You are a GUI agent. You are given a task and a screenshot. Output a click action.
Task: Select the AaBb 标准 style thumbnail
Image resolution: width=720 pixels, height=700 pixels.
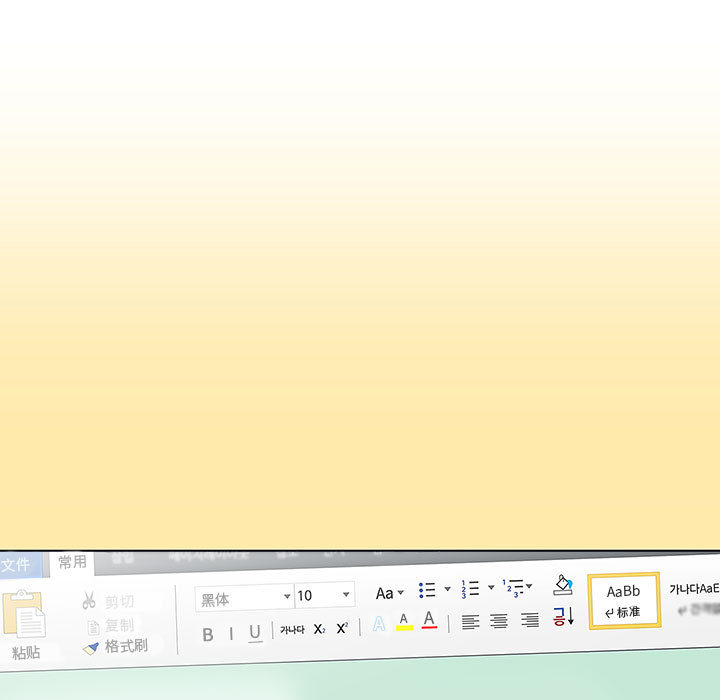pos(624,600)
